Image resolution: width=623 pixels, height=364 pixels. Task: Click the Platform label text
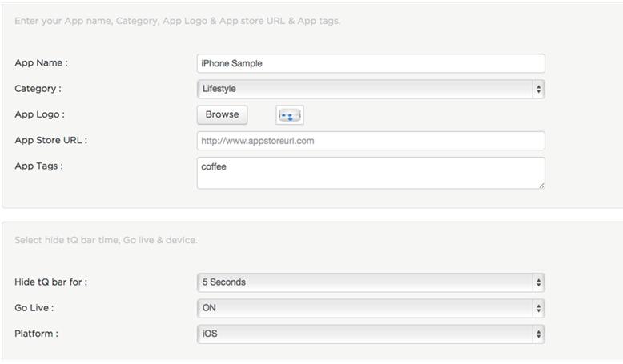36,334
